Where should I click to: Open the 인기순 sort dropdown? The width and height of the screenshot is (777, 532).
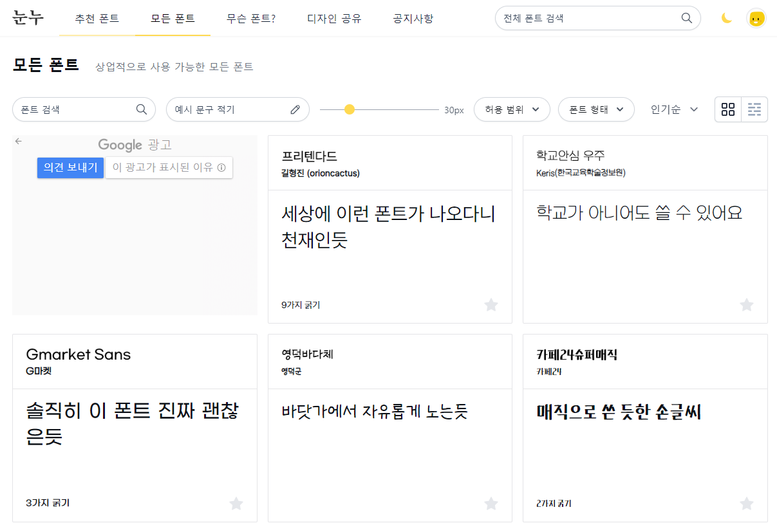pos(674,109)
